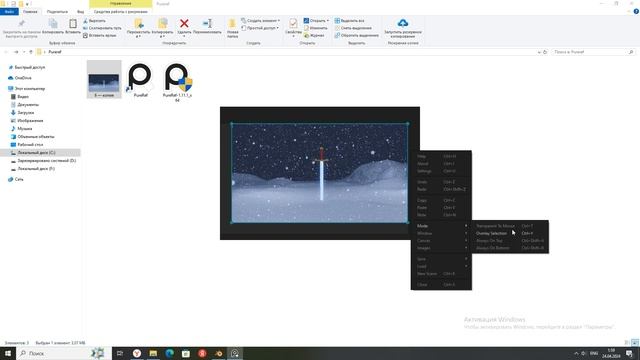
Task: Switch to the Share (Поделиться) ribbon tab
Action: (57, 12)
